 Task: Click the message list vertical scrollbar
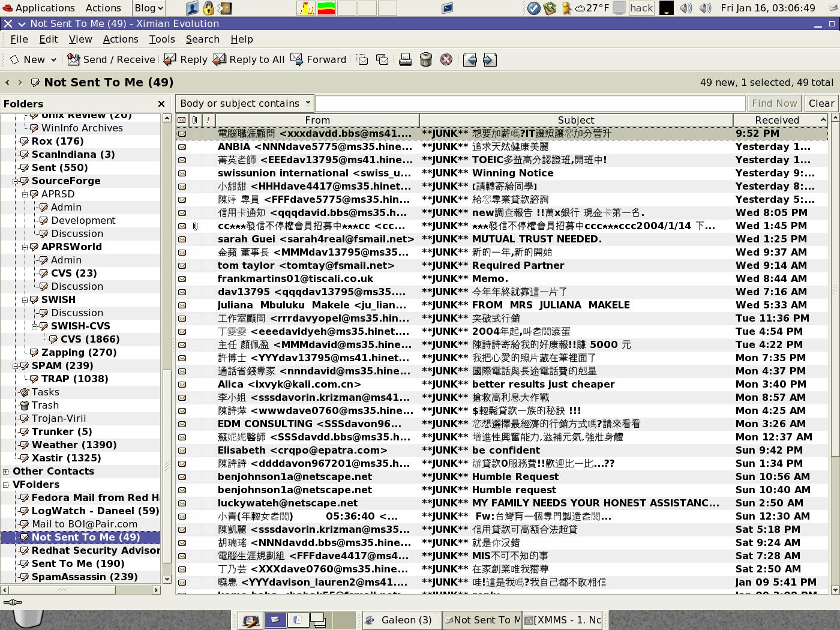[835, 354]
